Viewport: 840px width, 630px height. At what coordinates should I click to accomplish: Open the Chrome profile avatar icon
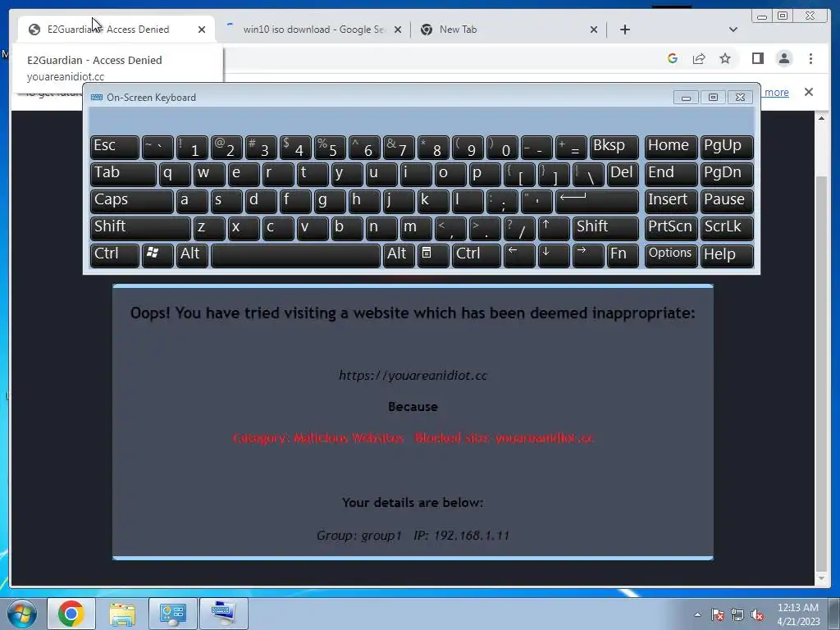784,58
